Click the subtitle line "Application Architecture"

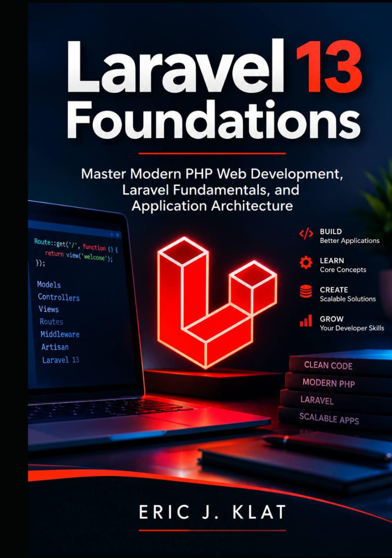click(212, 206)
